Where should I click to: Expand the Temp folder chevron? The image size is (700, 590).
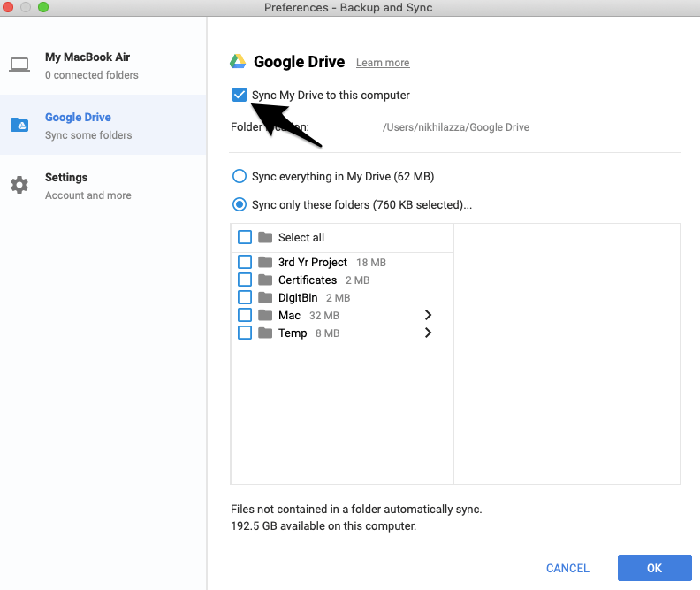pyautogui.click(x=428, y=333)
